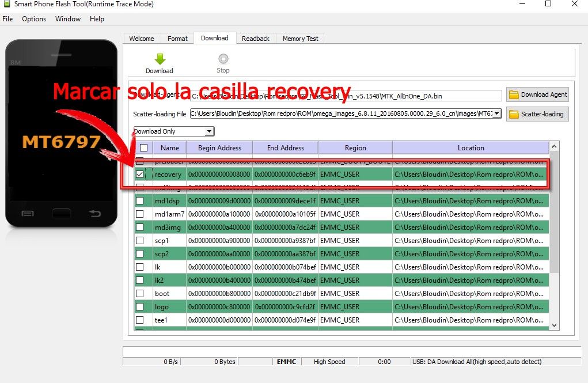Check the md3img checkbox
The width and height of the screenshot is (588, 383).
(x=139, y=227)
